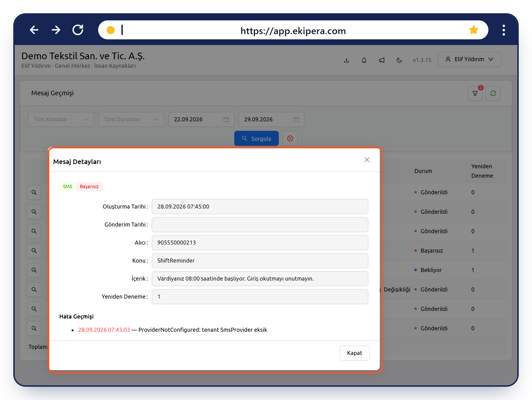Screen dimensions: 532x400
Task: Go forward with the browser forward arrow
Action: pyautogui.click(x=56, y=30)
